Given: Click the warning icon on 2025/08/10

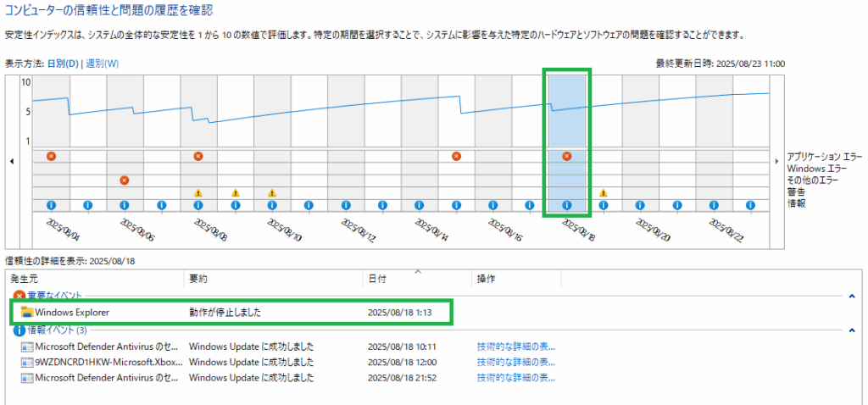Looking at the screenshot, I should pyautogui.click(x=272, y=192).
